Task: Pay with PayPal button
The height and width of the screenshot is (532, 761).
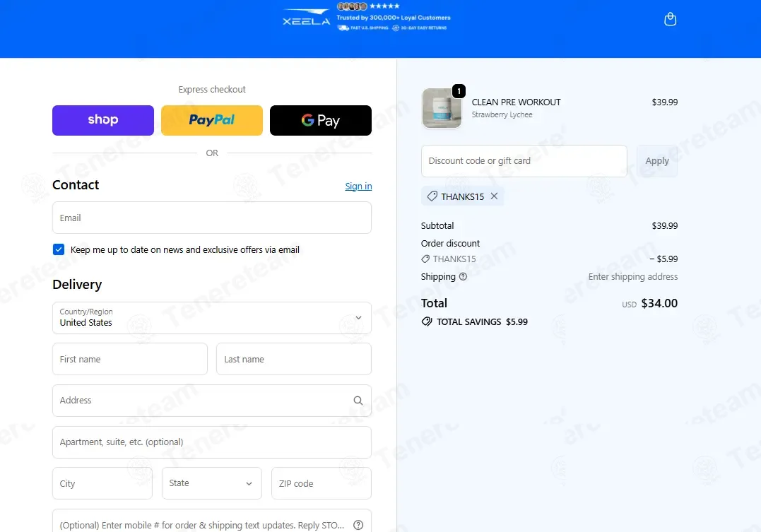Action: tap(211, 120)
